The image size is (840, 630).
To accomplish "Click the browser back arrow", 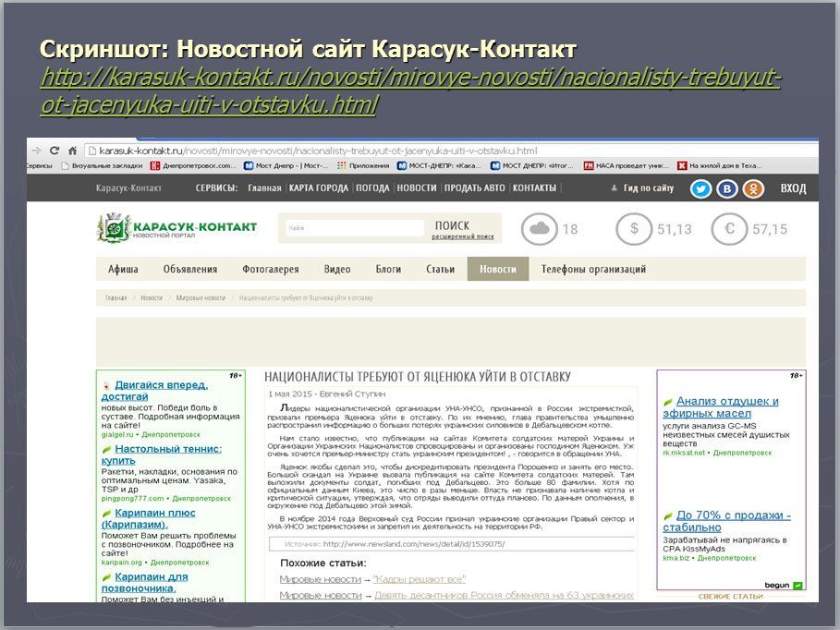I will point(34,150).
